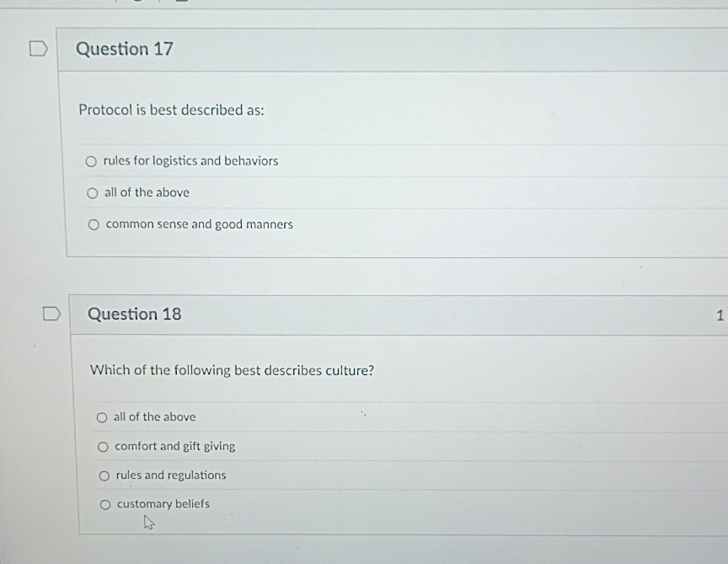Click the "rules and regulations" answer label
The height and width of the screenshot is (564, 728).
[x=171, y=475]
